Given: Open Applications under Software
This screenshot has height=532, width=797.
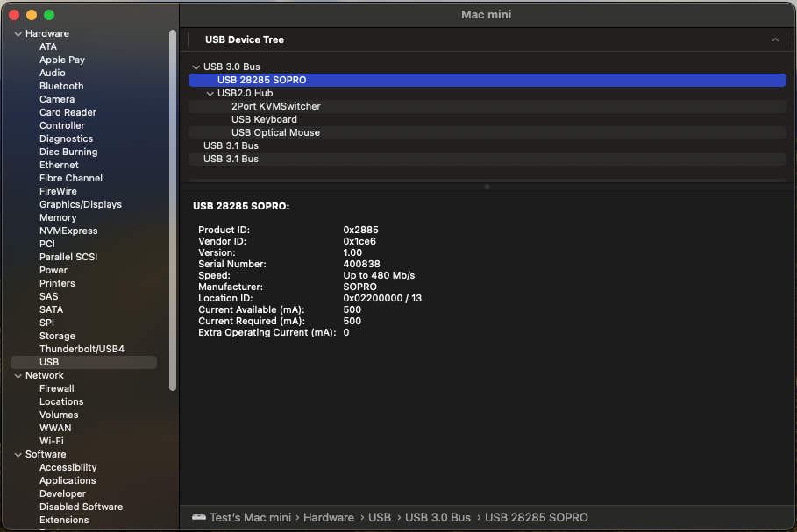Looking at the screenshot, I should pos(68,480).
